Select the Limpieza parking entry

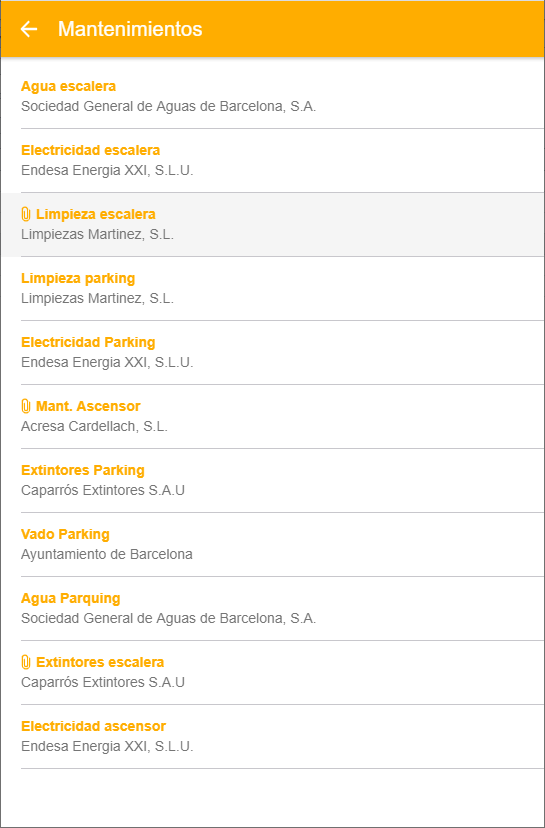tap(272, 288)
